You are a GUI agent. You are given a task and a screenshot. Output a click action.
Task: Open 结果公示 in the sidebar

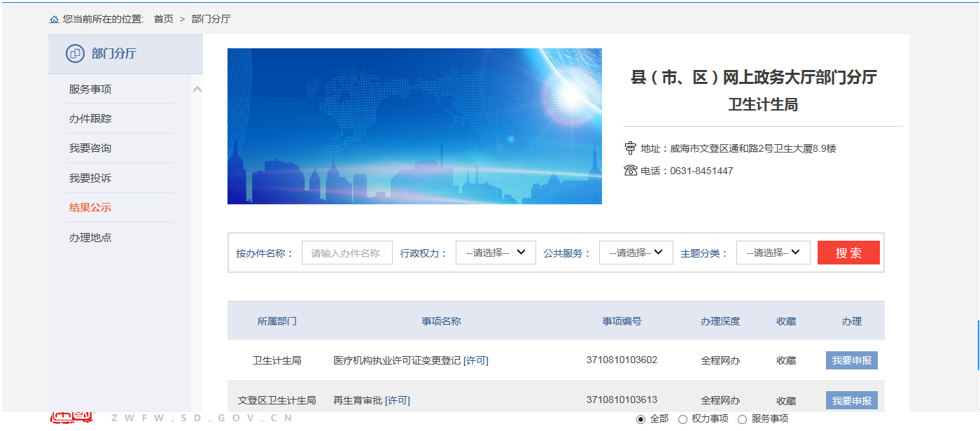pyautogui.click(x=90, y=208)
